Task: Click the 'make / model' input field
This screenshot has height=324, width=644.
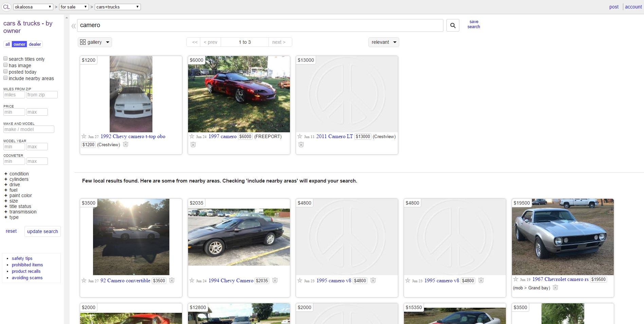Action: tap(29, 129)
